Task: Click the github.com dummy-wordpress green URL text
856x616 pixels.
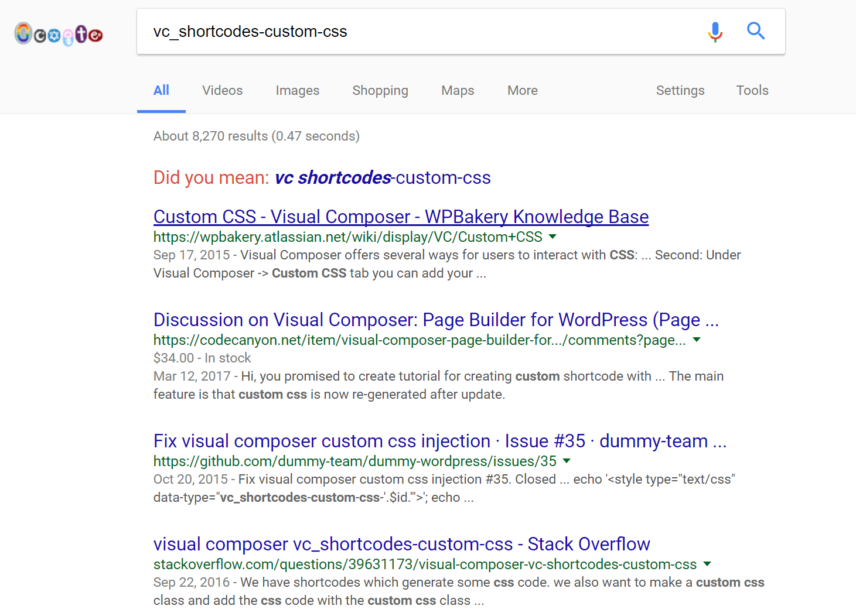Action: (355, 461)
